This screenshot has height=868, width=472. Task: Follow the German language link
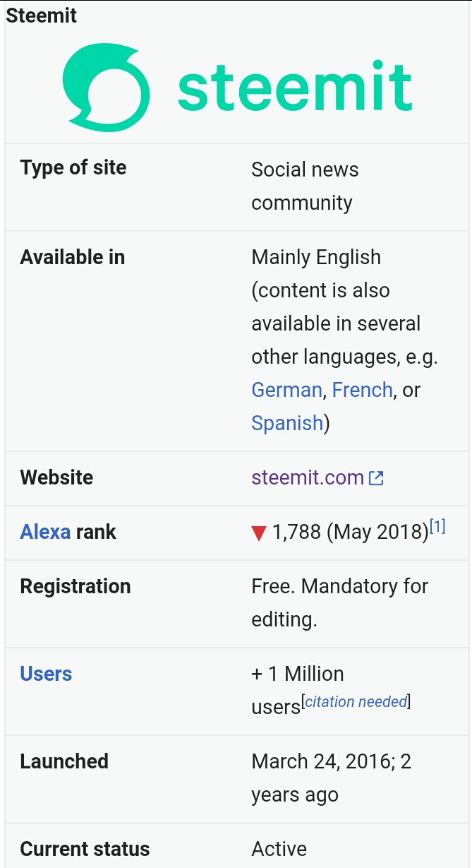coord(286,390)
